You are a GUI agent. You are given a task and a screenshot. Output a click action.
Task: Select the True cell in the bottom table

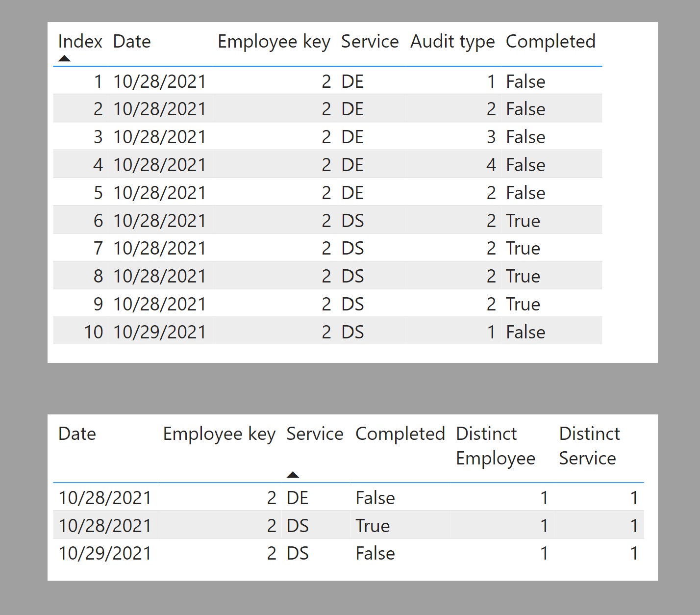(373, 526)
